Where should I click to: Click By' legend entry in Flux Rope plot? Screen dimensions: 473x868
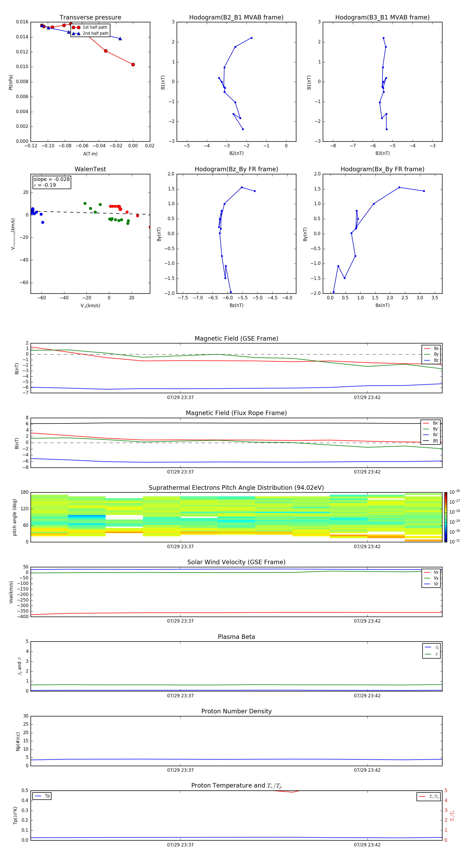click(x=431, y=429)
